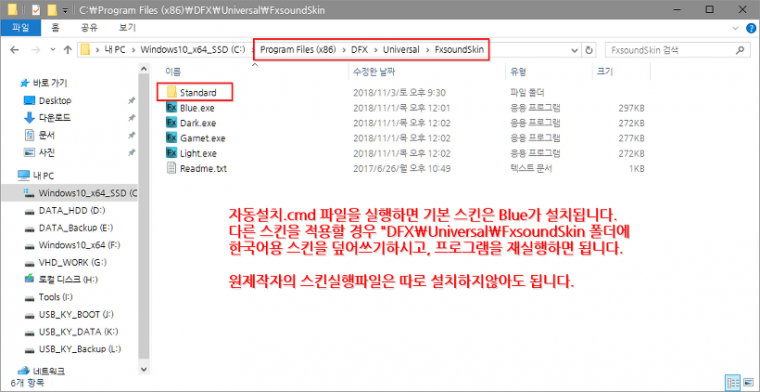The width and height of the screenshot is (760, 392).
Task: Open DATA_HDD (D:) drive
Action: coord(71,210)
